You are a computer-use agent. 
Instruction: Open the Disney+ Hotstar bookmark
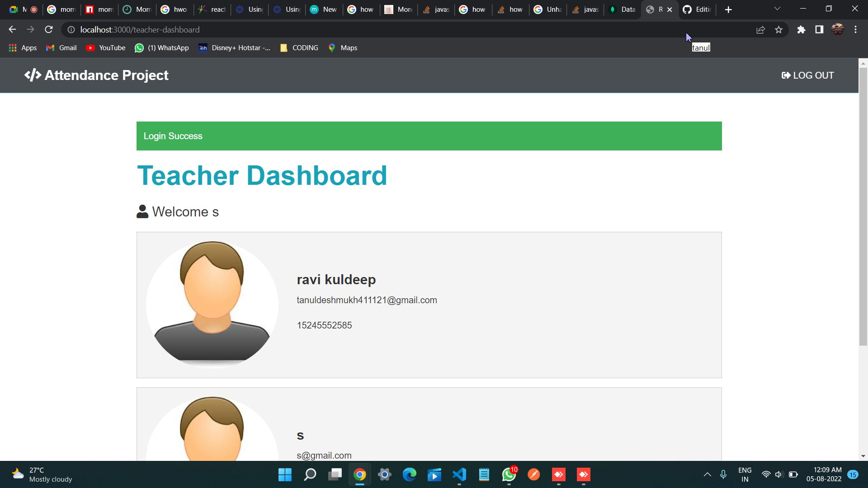pyautogui.click(x=234, y=47)
